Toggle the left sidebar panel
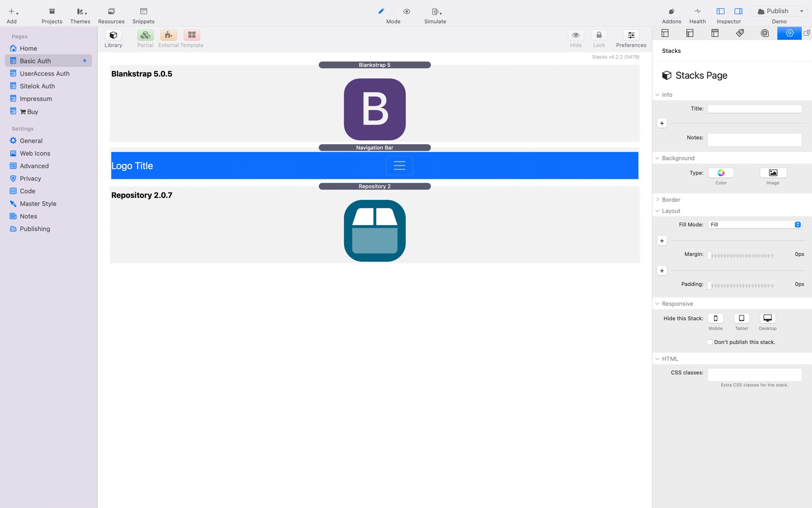This screenshot has height=508, width=812. (720, 12)
